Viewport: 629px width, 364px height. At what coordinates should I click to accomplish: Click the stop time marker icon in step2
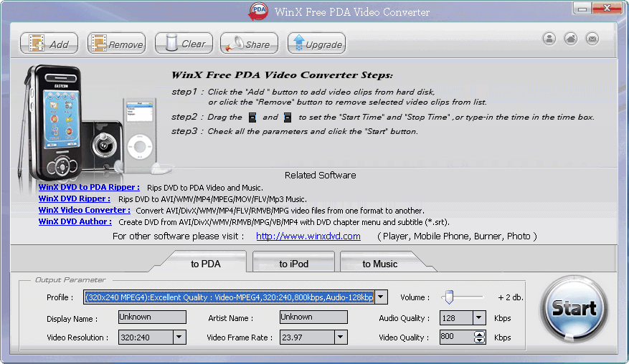(x=288, y=118)
